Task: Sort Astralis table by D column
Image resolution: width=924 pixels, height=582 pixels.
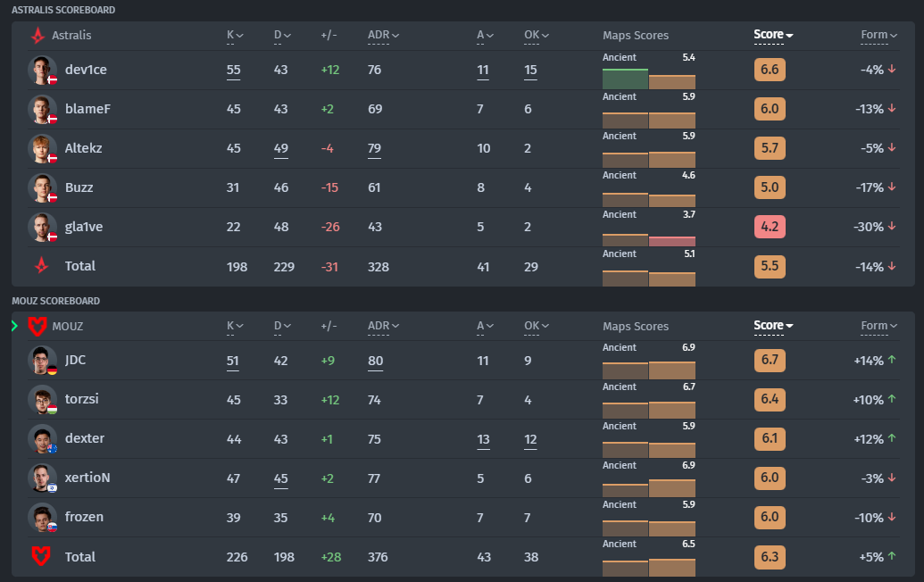Action: (x=282, y=36)
